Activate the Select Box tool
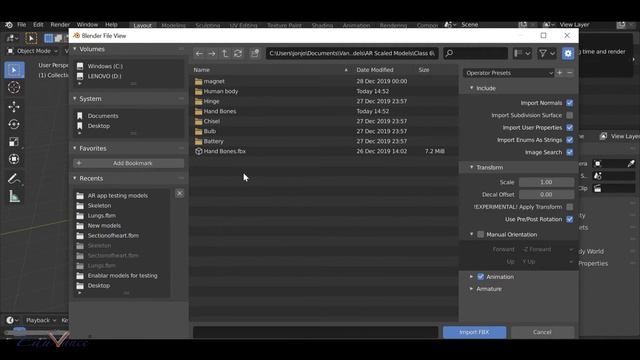 (x=14, y=70)
